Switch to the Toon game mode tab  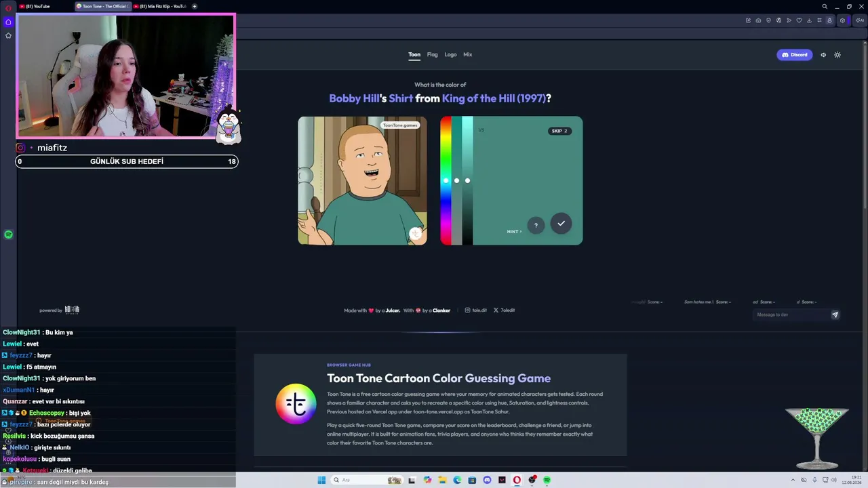414,54
